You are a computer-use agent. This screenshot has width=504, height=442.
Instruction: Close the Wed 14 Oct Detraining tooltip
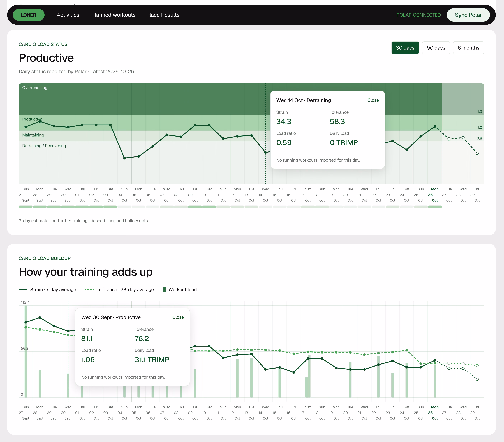pos(373,100)
